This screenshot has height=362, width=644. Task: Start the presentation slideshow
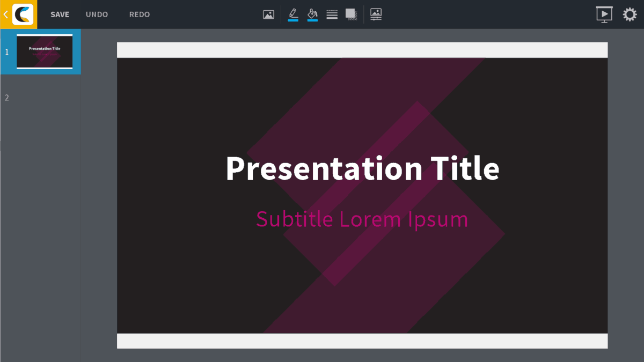(604, 14)
